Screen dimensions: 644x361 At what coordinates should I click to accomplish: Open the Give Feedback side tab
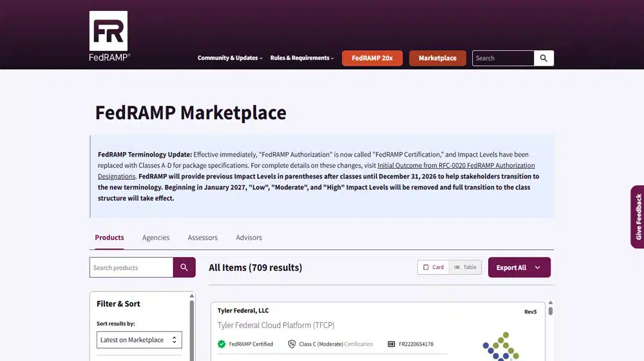(638, 217)
